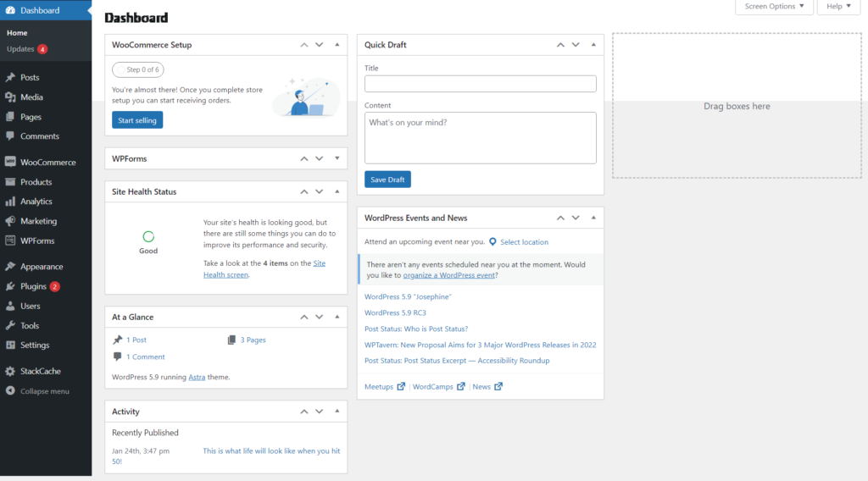Click the Products box icon
The height and width of the screenshot is (481, 868).
[10, 182]
